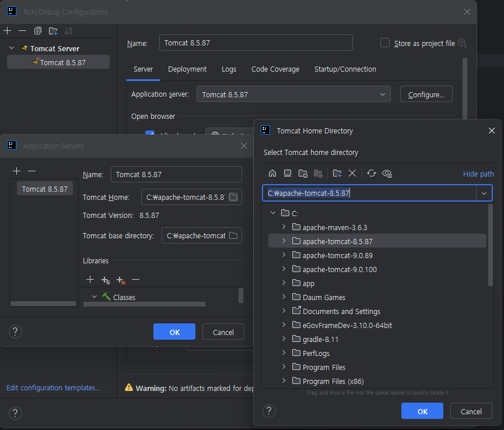Click Remove Configuration minus icon in Run/Debug
Screen dimensions: 504x430
click(22, 31)
